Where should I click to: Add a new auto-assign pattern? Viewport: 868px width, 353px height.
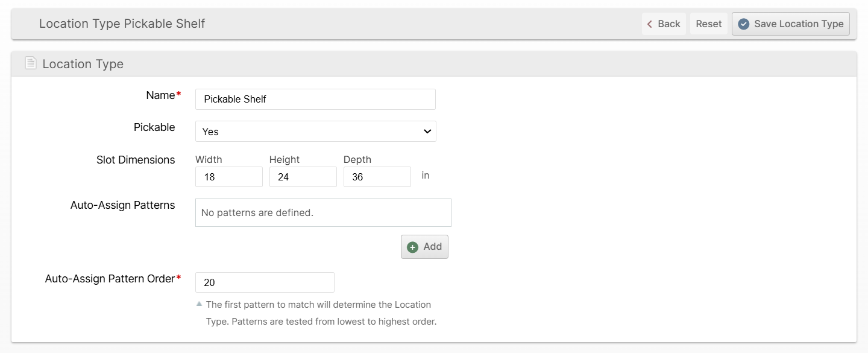click(424, 247)
